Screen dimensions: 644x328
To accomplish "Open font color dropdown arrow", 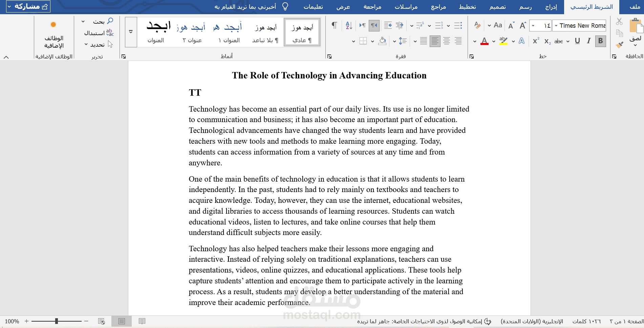I will point(475,41).
